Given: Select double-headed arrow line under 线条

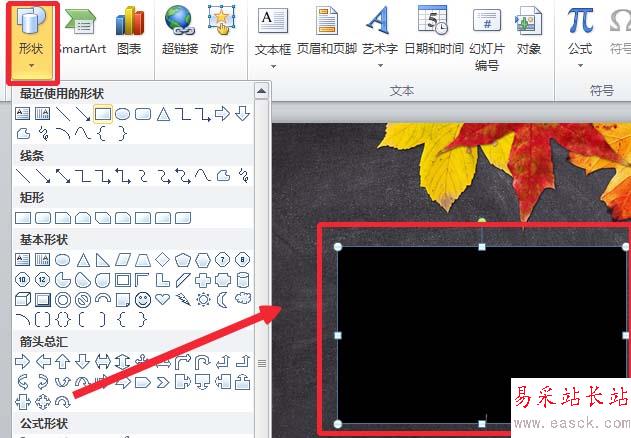Looking at the screenshot, I should tap(63, 176).
